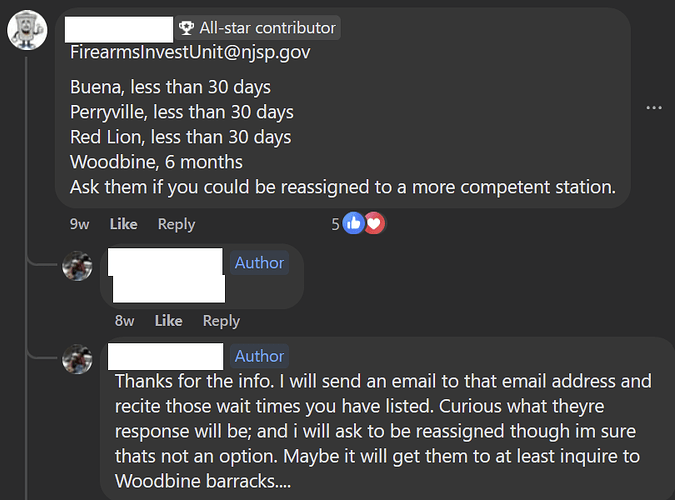
Task: Open the avatar beside the 'Thanks for the info' reply
Action: (77, 359)
